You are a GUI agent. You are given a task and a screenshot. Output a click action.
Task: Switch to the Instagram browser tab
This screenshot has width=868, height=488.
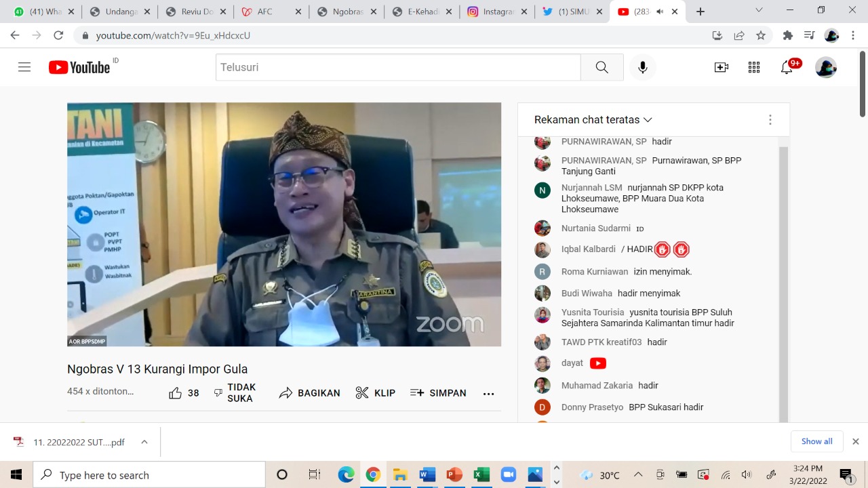pos(498,12)
